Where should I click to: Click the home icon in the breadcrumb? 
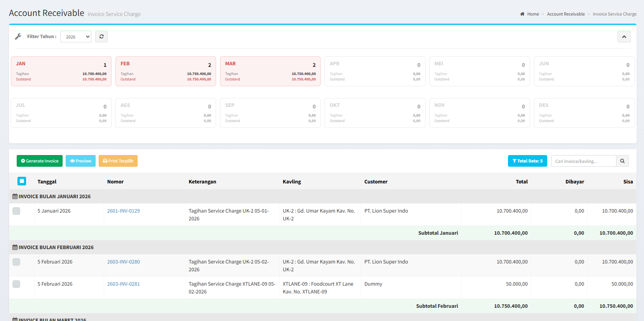[x=522, y=14]
